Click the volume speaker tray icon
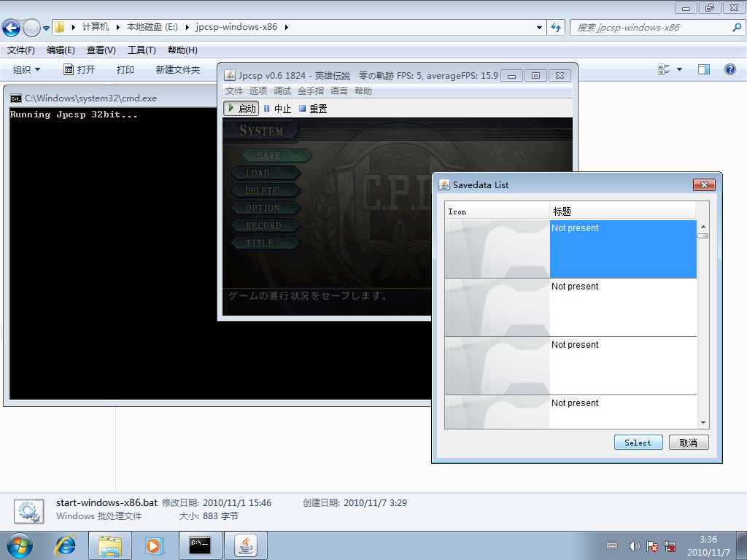This screenshot has width=747, height=560. pos(634,545)
